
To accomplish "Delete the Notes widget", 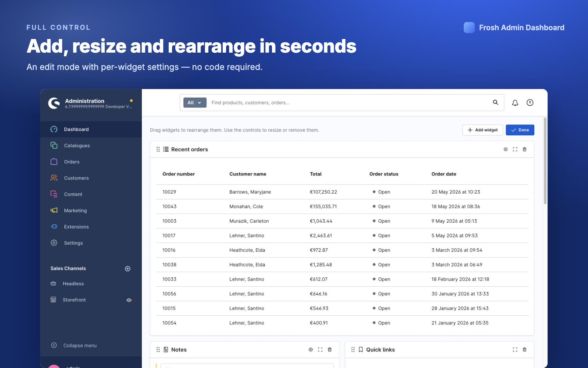I will 330,350.
